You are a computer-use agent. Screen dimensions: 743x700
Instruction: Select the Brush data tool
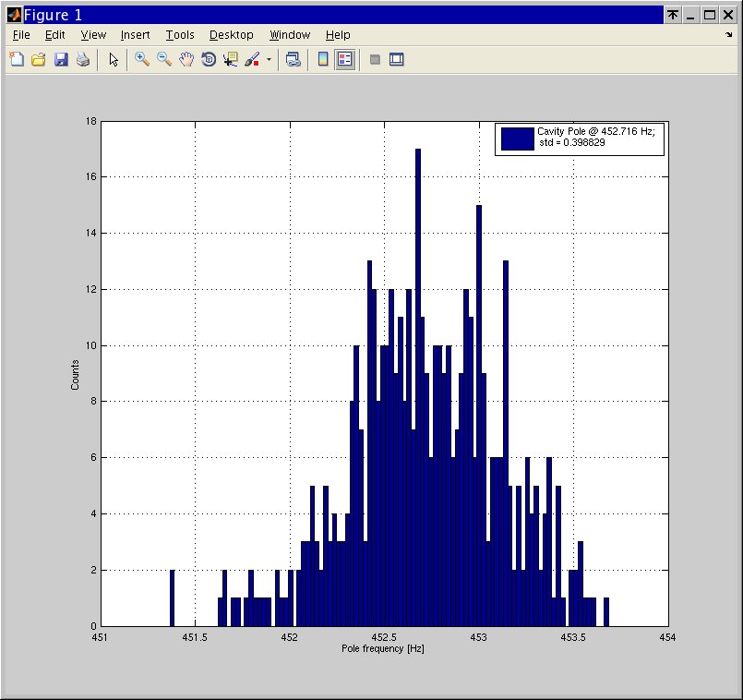pos(252,59)
